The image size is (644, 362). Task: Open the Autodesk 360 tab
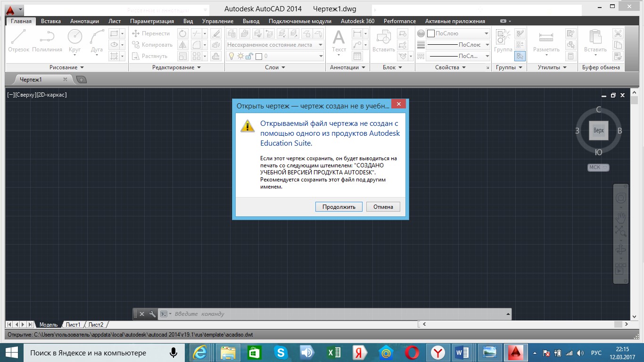357,21
